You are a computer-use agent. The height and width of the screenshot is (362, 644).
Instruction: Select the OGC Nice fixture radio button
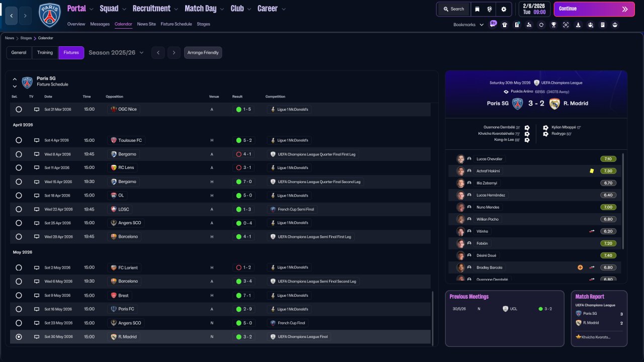tap(19, 109)
